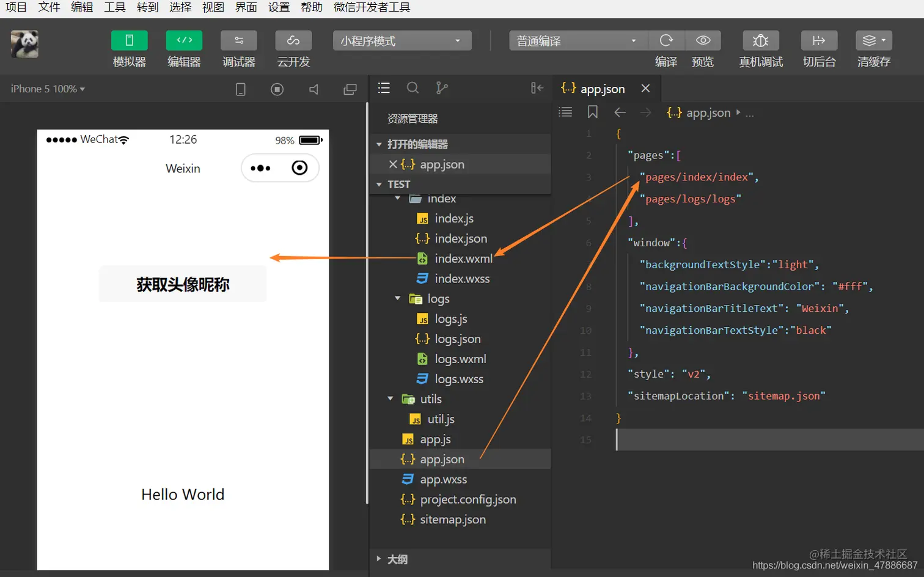
Task: Click the switch to background (切后台) icon
Action: coord(819,40)
